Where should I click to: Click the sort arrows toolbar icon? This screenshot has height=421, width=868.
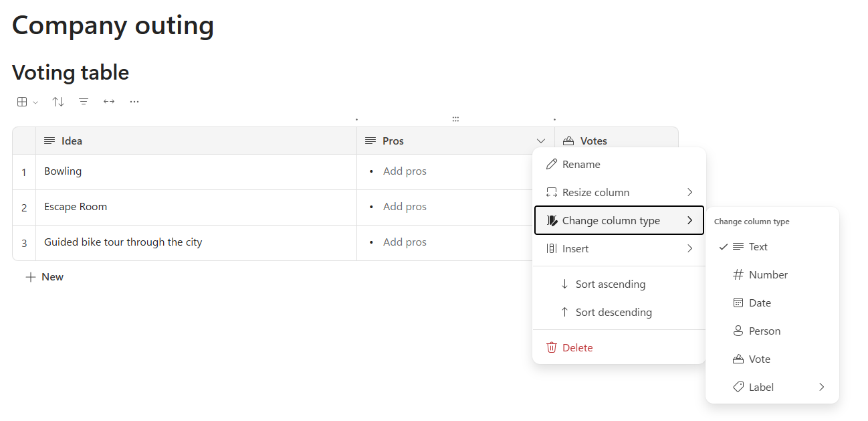click(58, 102)
